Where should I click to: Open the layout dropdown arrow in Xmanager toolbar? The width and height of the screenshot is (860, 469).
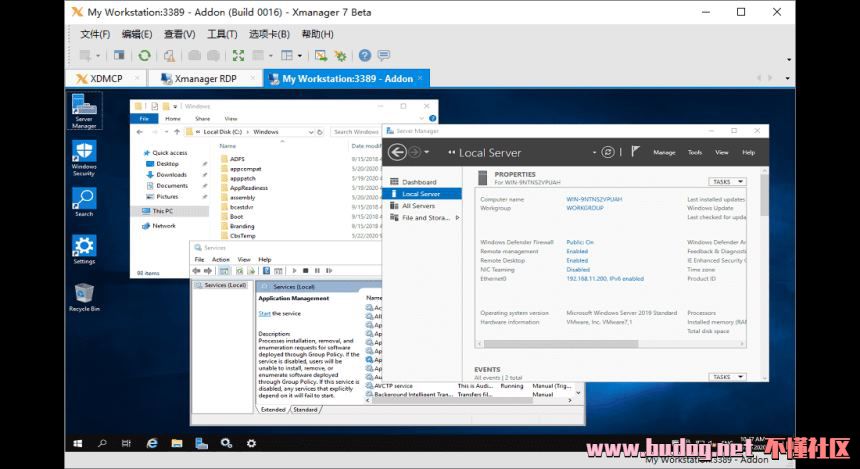pyautogui.click(x=299, y=55)
